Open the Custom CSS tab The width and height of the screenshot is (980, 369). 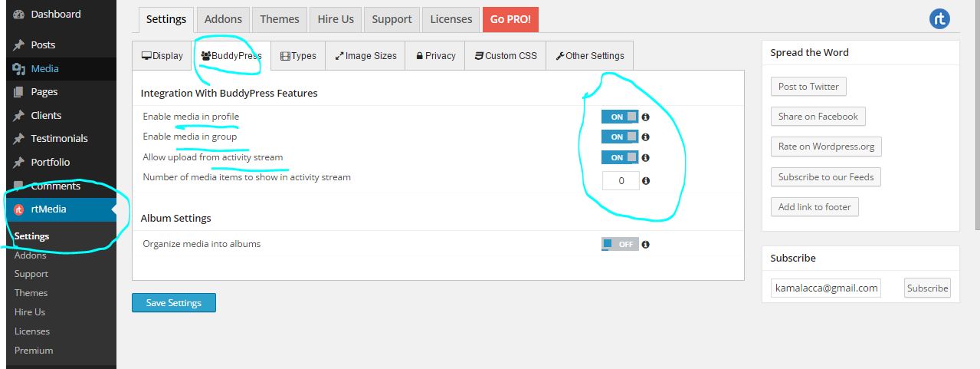(x=505, y=56)
